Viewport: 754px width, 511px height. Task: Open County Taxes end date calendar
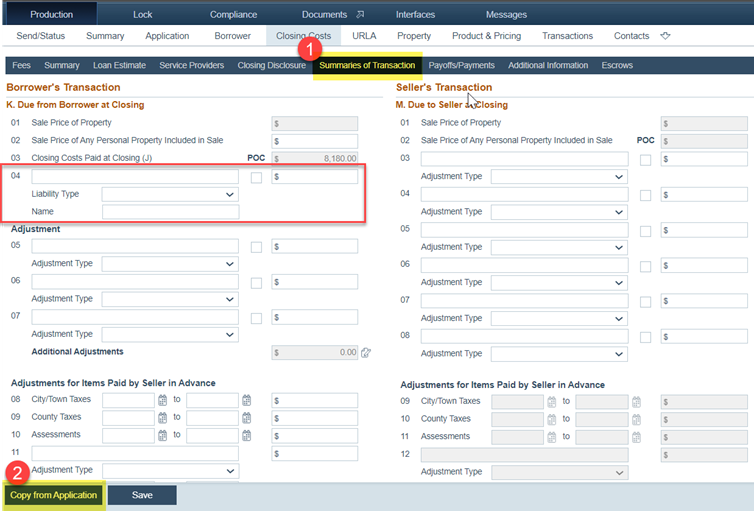246,418
